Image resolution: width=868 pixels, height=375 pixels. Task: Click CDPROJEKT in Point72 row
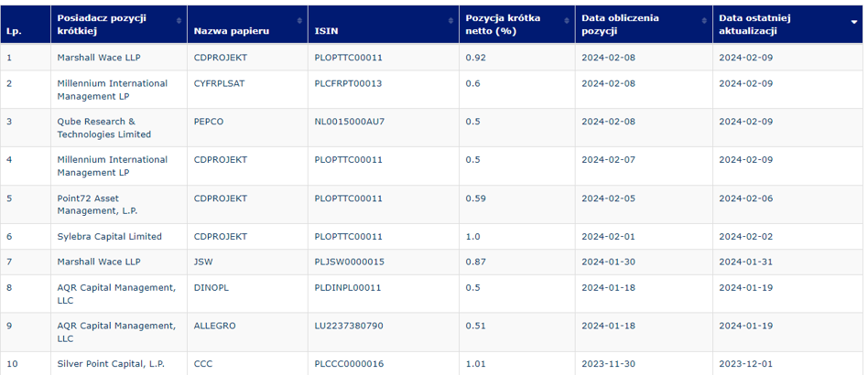pos(221,198)
